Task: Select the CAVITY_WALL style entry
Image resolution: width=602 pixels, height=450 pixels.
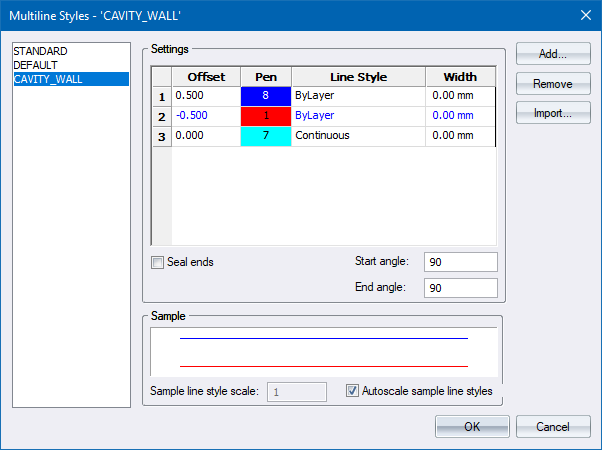Action: pos(47,79)
